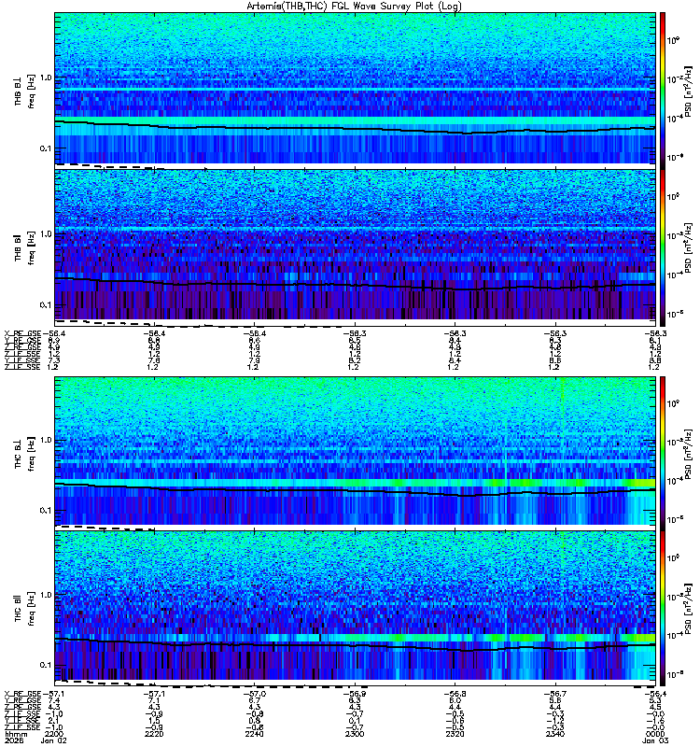The image size is (700, 747).
Task: Click 'PSD [nT²/Hz]' label beside THC B∥ color bar
Action: [689, 609]
